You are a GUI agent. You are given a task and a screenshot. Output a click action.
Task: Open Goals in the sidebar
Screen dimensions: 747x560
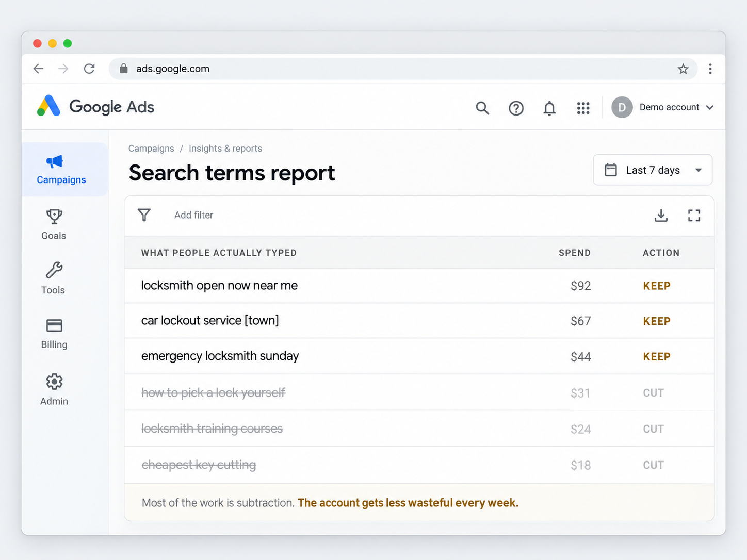point(54,225)
